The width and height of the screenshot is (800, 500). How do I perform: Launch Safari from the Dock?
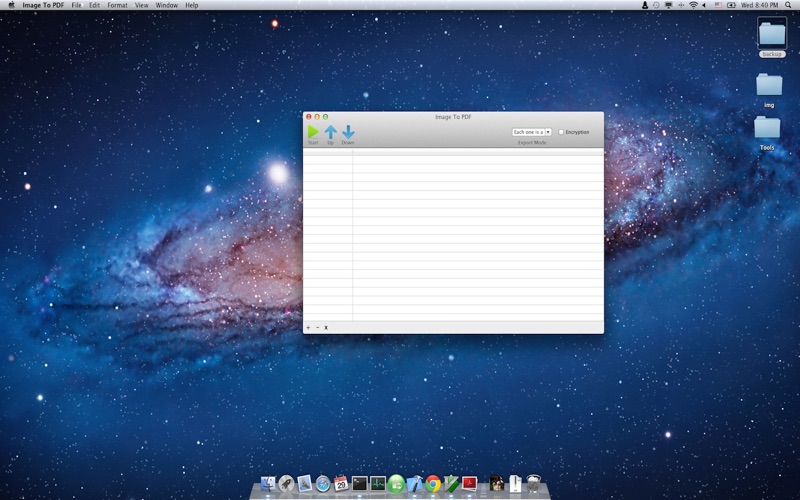(x=323, y=484)
